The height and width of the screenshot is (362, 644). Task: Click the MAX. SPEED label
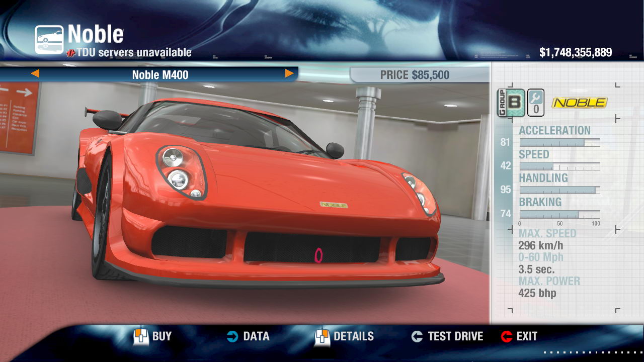click(547, 233)
